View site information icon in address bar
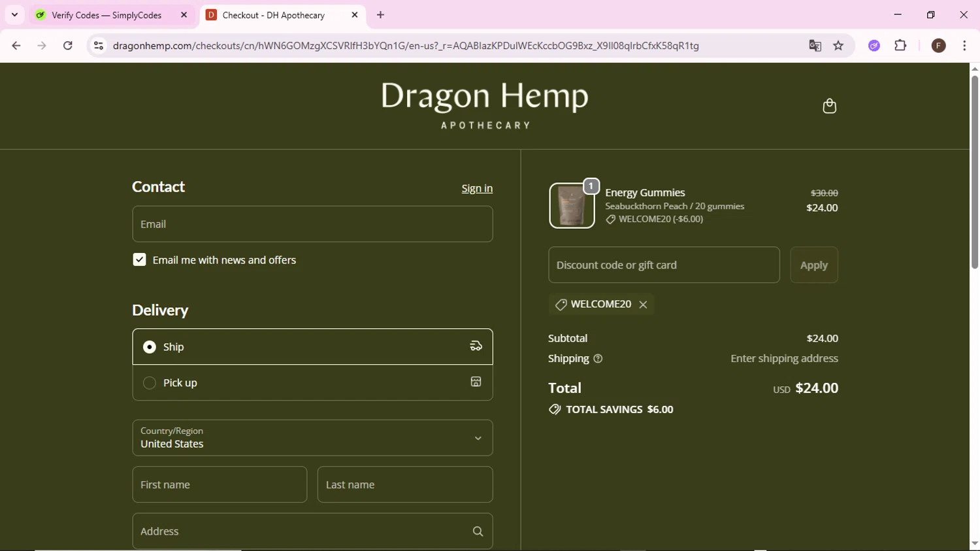980x551 pixels. coord(99,46)
